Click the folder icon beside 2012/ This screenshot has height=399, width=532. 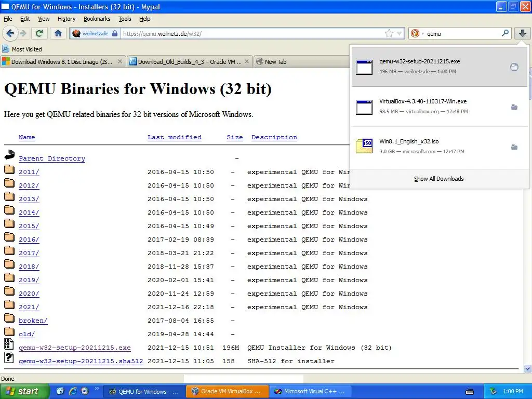tap(9, 183)
